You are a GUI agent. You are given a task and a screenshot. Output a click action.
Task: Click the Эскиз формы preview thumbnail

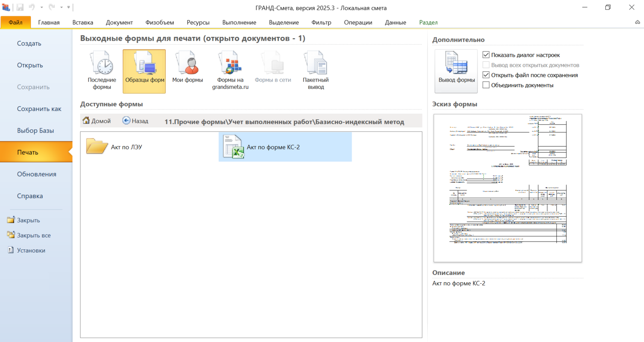tap(508, 188)
